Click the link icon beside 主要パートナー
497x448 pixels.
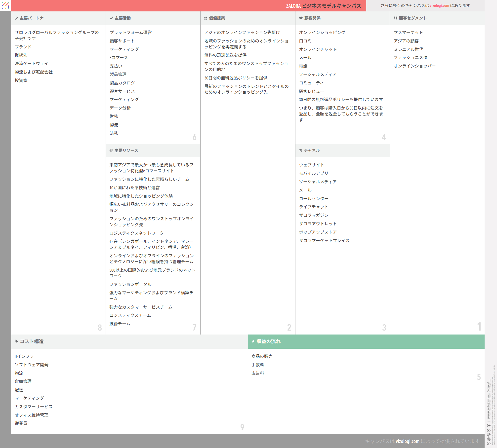point(16,18)
